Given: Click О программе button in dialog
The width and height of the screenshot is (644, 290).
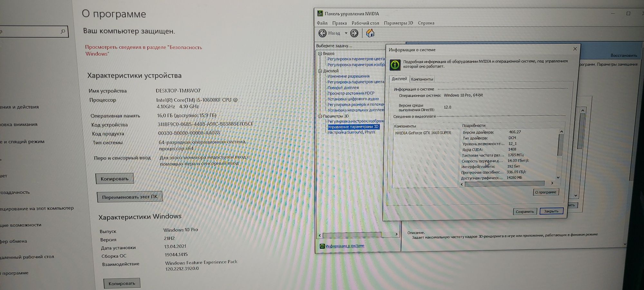Looking at the screenshot, I should [x=545, y=192].
